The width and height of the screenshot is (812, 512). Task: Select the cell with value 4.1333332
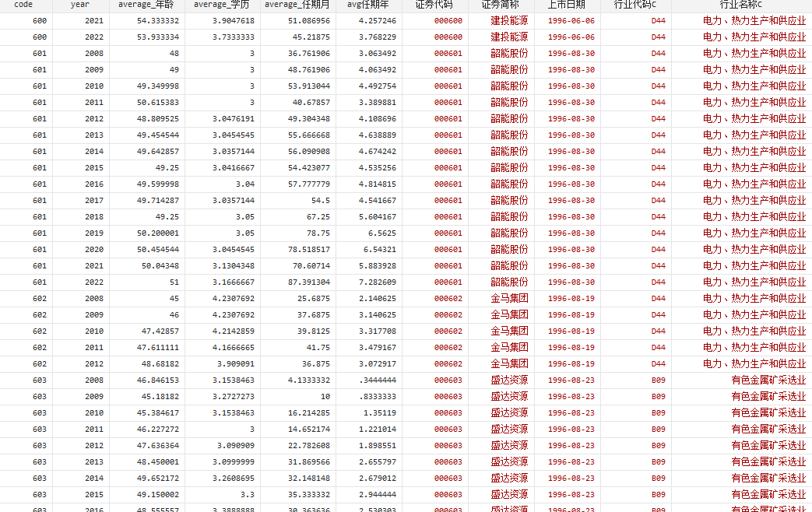pyautogui.click(x=308, y=380)
